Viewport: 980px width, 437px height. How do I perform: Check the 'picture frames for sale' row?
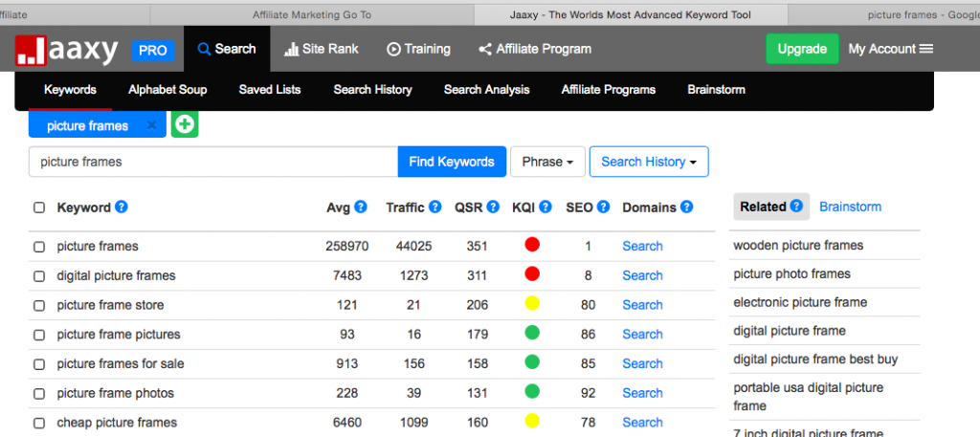click(38, 364)
